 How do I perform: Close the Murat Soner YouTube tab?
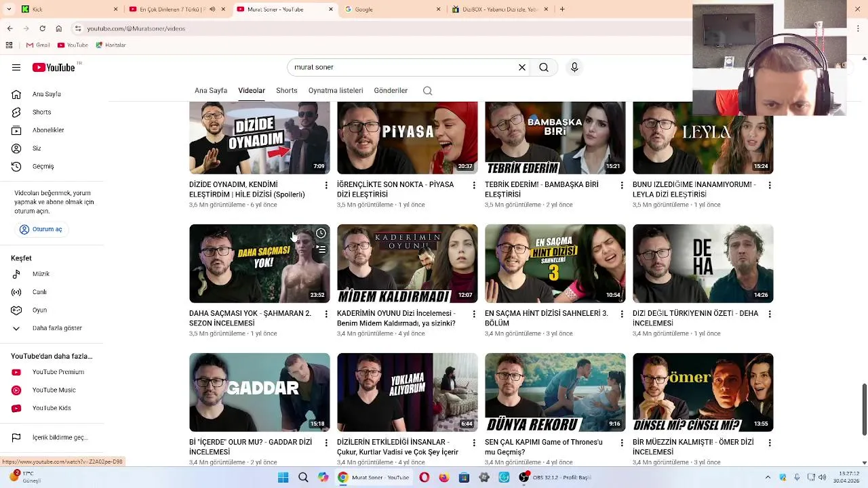[331, 9]
